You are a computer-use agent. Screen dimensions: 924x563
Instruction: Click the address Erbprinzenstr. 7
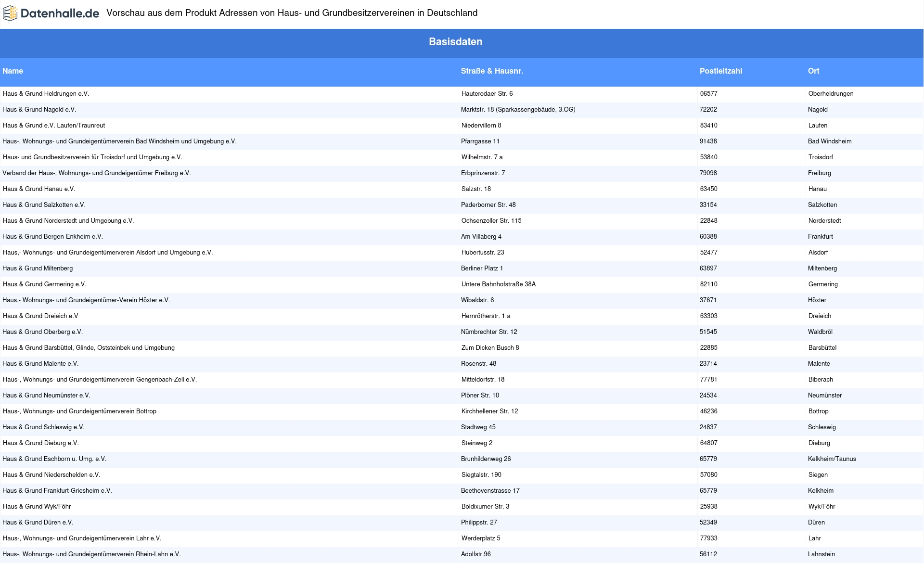(x=483, y=173)
